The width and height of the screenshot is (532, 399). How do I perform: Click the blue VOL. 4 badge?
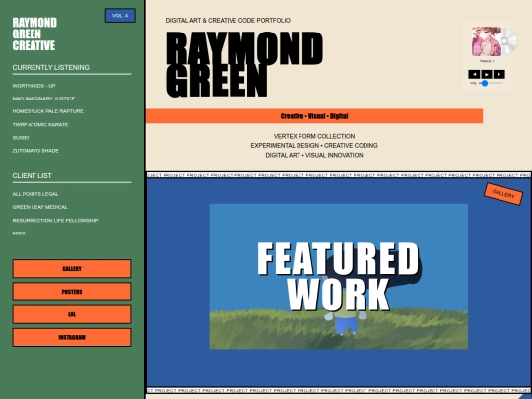pos(120,16)
